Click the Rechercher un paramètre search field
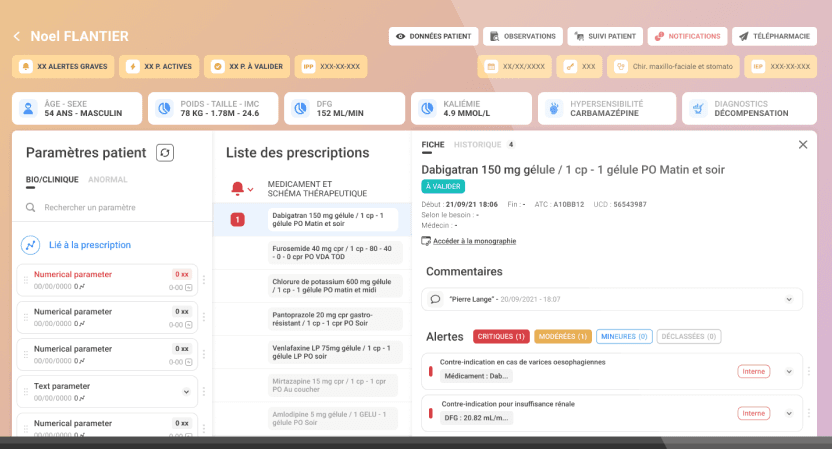The width and height of the screenshot is (832, 449). [x=111, y=208]
